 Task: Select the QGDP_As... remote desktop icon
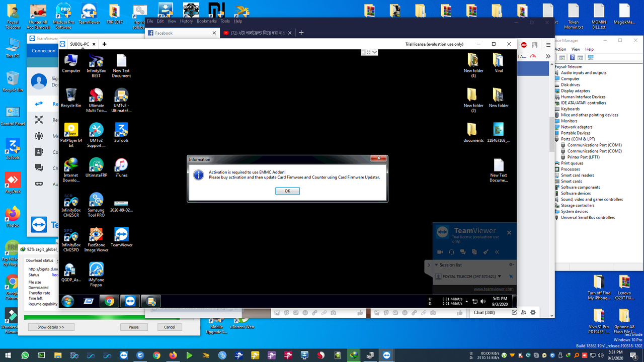pyautogui.click(x=71, y=272)
